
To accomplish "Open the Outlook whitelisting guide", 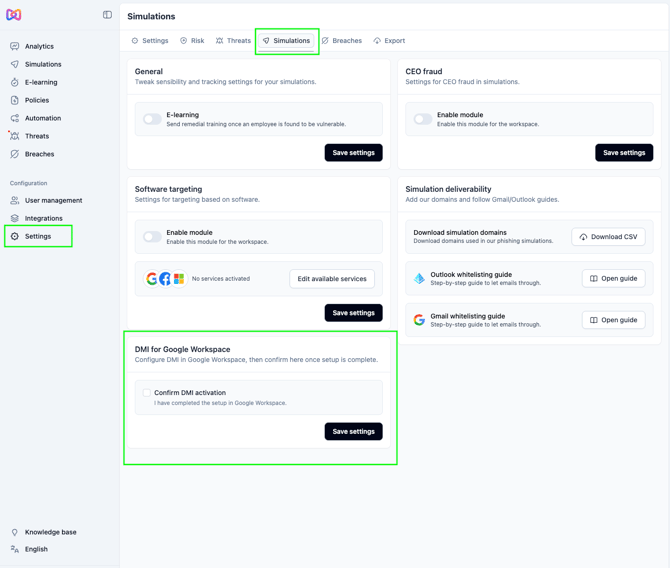I will [613, 279].
